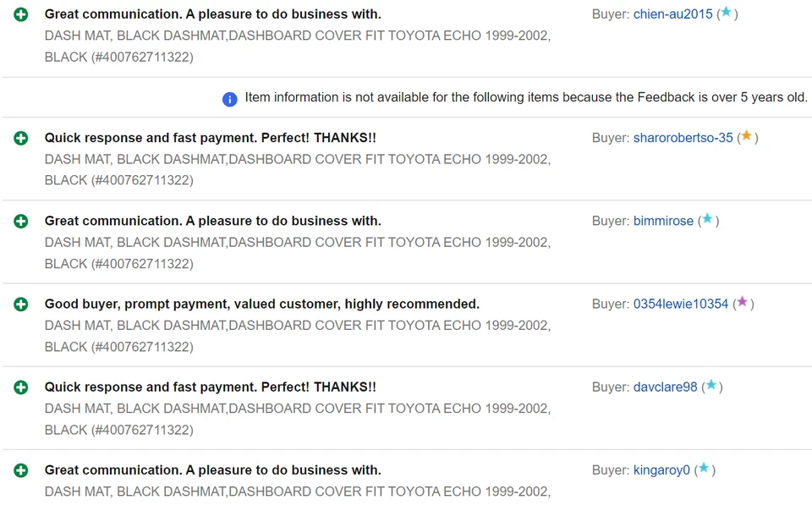Click green positive icon for sharorobertso-35 feedback
The image size is (812, 505).
click(x=21, y=138)
